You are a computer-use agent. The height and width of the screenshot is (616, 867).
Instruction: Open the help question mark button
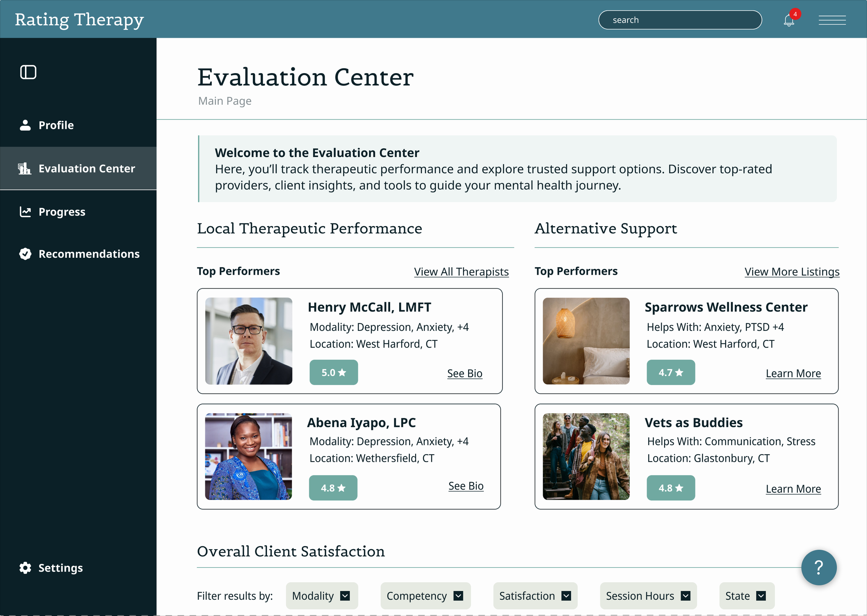point(818,567)
